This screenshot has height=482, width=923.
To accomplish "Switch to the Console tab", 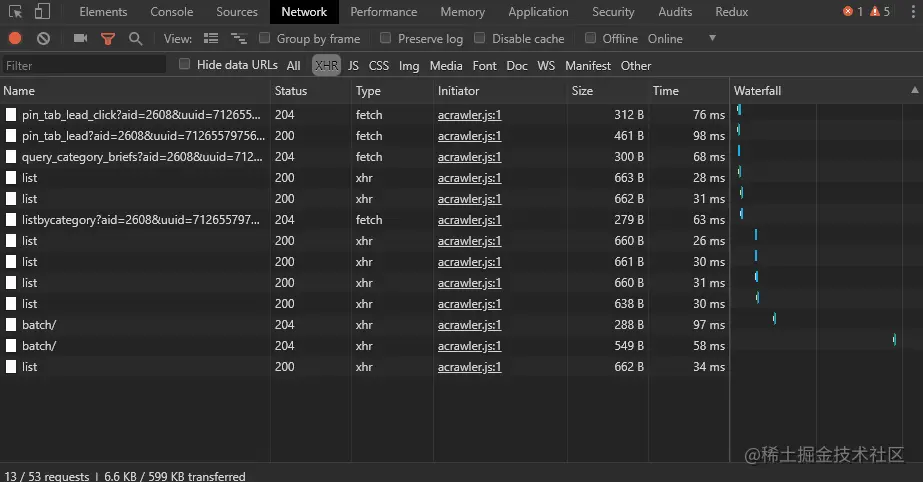I will tap(171, 12).
